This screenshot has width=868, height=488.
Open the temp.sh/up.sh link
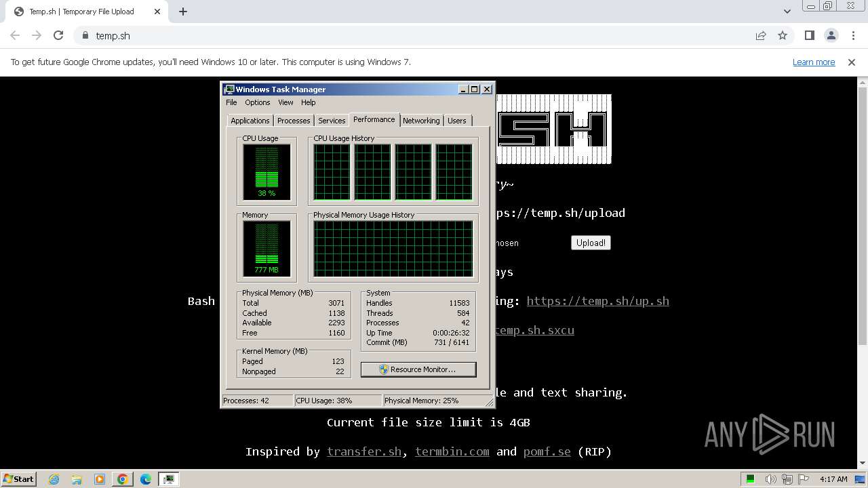coord(598,301)
